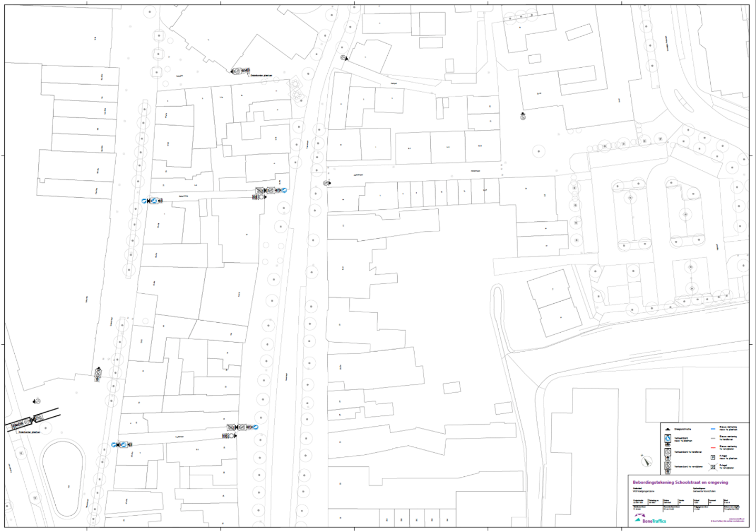Click the 'Bebordingstekening Schoolstraat en omgeving' title
756x532 pixels.
point(680,482)
